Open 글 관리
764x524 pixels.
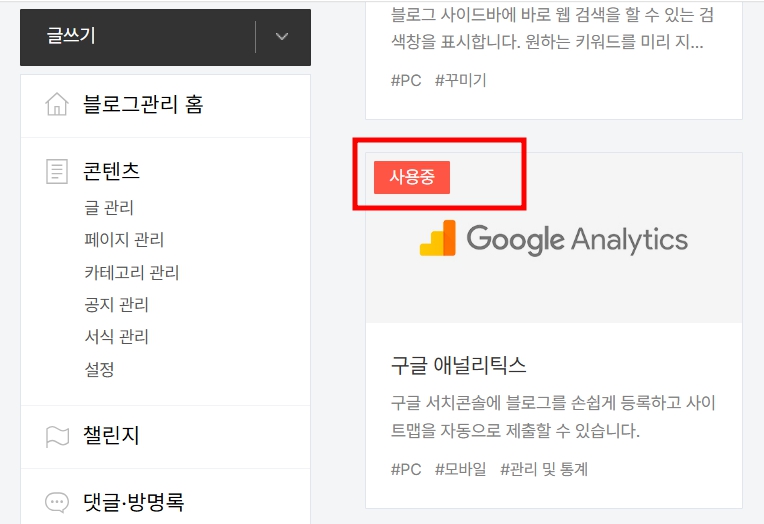(x=109, y=208)
